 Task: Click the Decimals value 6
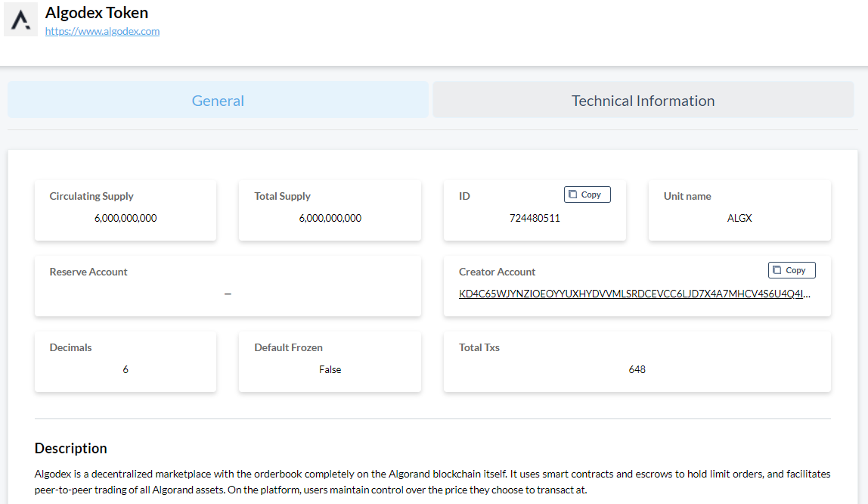(x=126, y=369)
